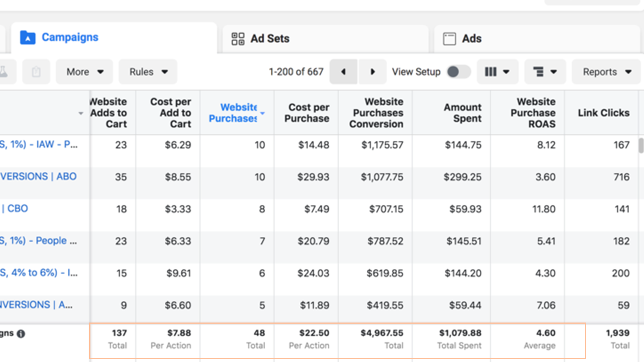Click the Campaigns folder icon
Image resolution: width=644 pixels, height=362 pixels.
(28, 38)
